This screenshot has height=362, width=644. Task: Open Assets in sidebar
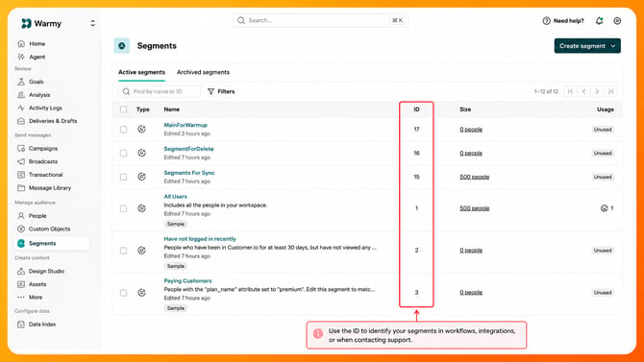[x=32, y=284]
